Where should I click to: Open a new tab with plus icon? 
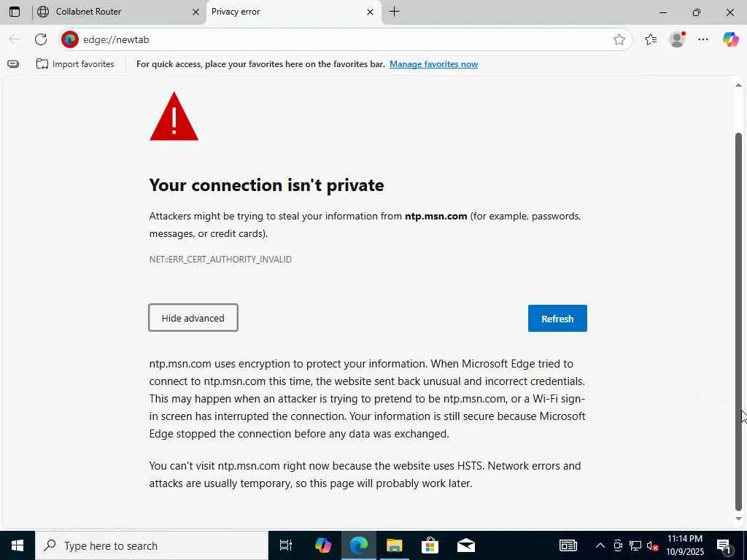click(394, 12)
